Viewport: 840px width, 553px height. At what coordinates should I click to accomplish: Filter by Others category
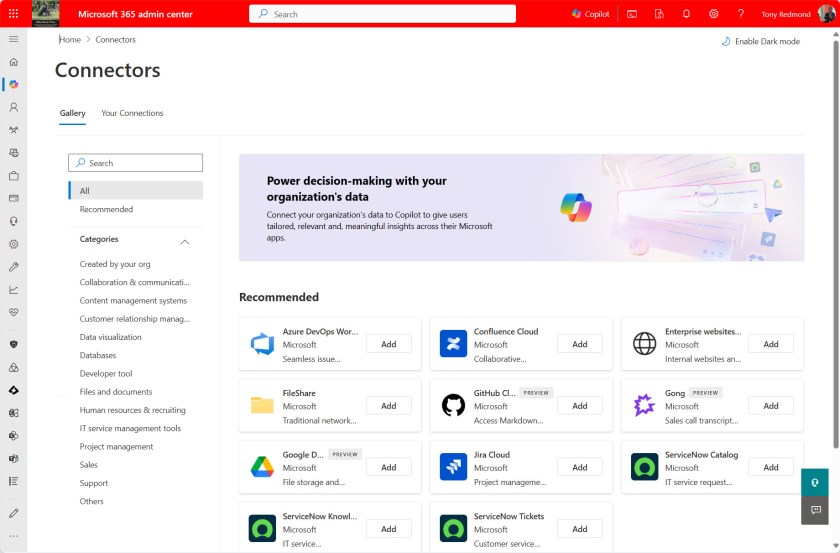[x=91, y=500]
